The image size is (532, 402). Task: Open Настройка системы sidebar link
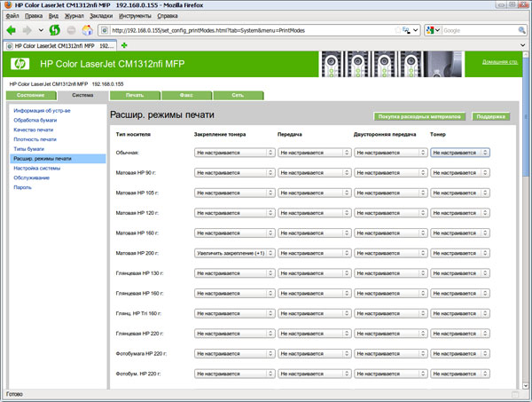36,168
